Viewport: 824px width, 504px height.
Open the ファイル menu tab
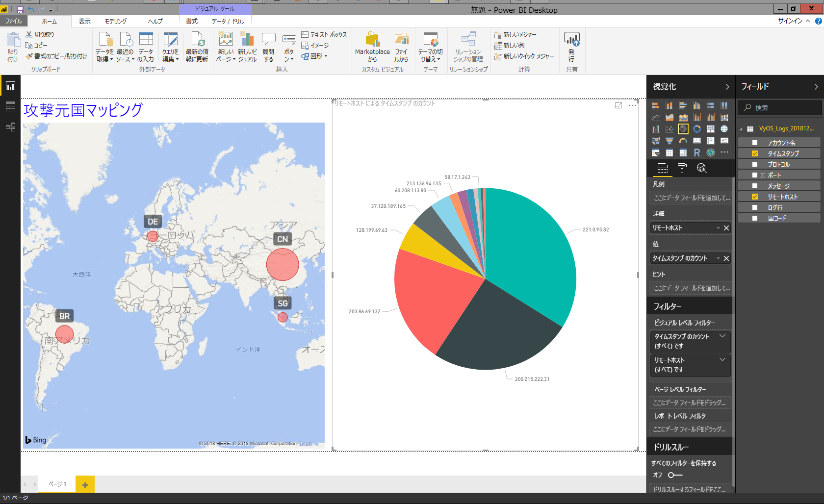[14, 22]
